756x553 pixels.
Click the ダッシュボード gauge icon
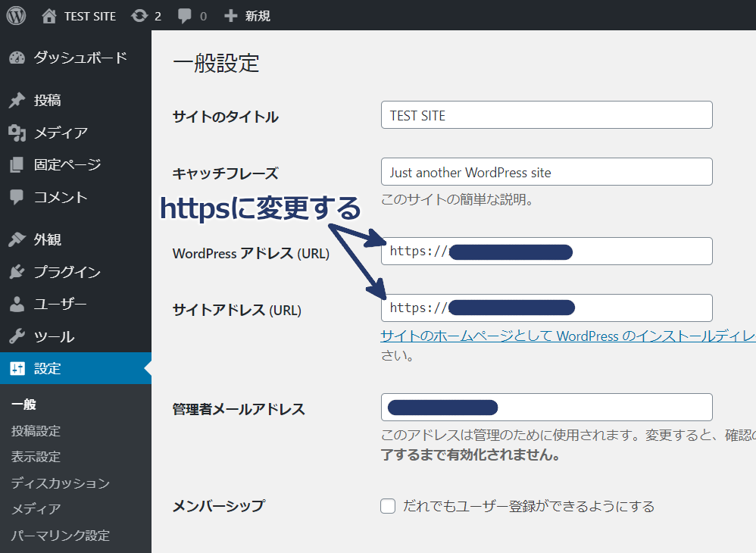click(17, 58)
